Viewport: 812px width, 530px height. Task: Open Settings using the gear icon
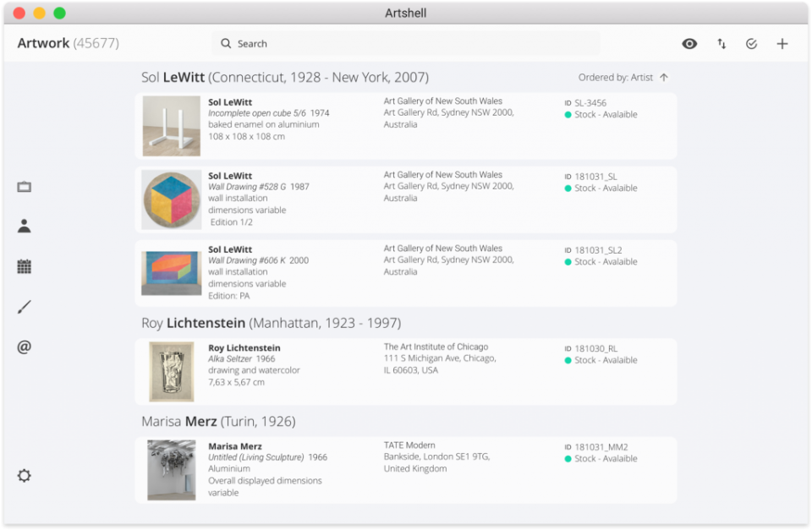pyautogui.click(x=24, y=476)
